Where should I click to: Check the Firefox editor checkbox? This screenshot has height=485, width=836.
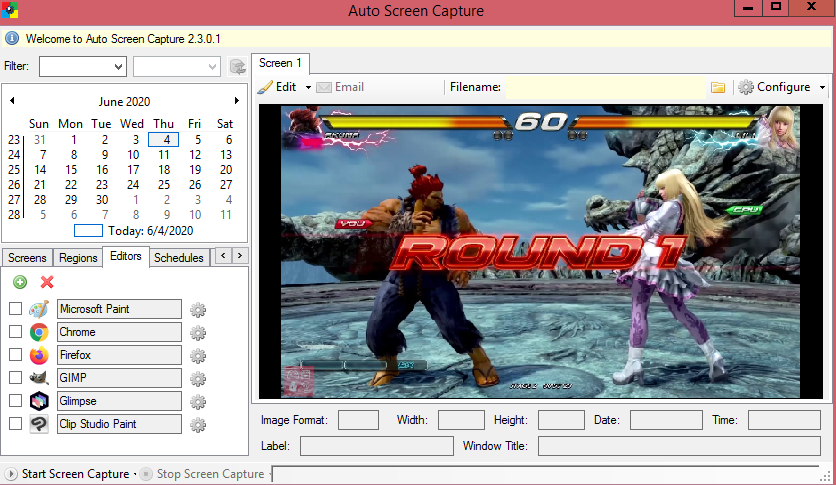15,354
